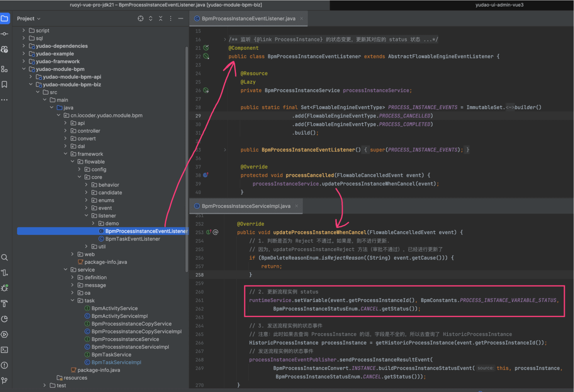Open the Project view dropdown

click(x=29, y=19)
